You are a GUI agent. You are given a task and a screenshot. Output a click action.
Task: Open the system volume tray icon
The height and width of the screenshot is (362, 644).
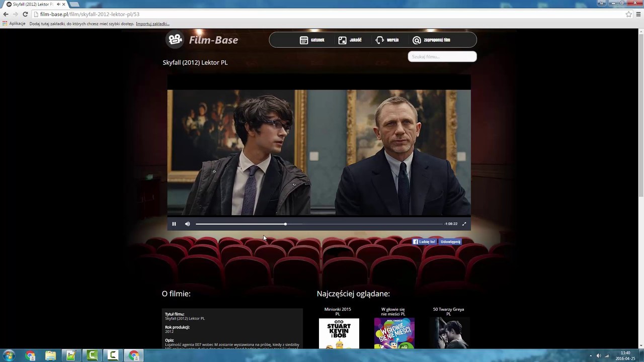tap(599, 356)
